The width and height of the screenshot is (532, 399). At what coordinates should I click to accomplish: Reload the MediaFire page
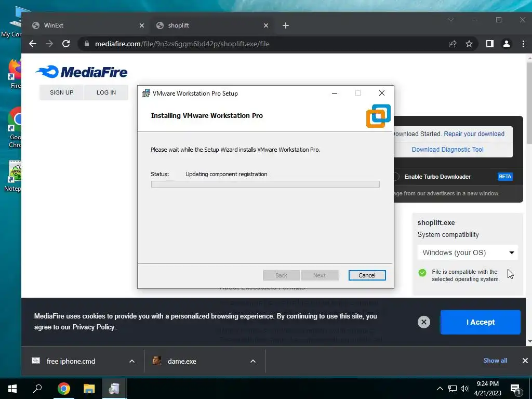(66, 44)
